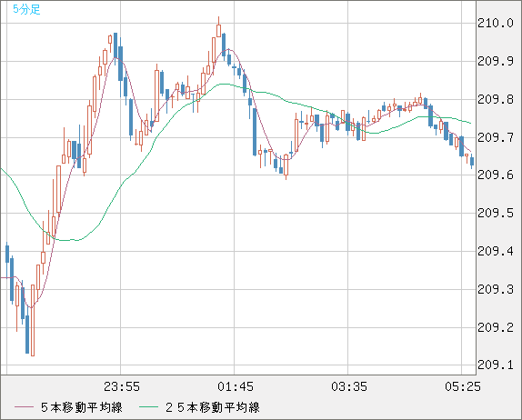Click the last blue candlestick at the chart's right edge
This screenshot has height=420, width=522.
pos(472,162)
